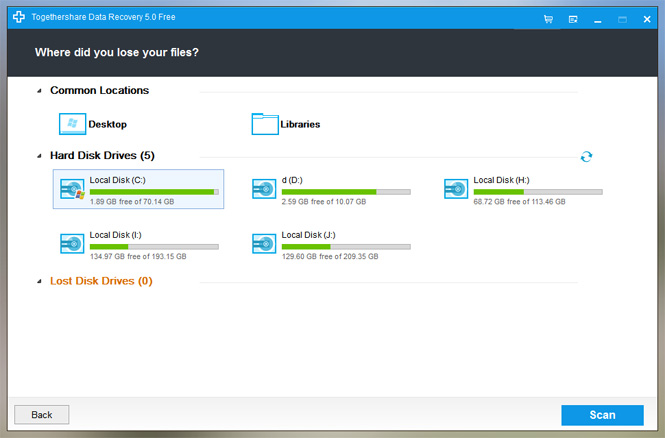Viewport: 665px width, 438px height.
Task: Click the d (D:) drive icon
Action: (x=264, y=189)
